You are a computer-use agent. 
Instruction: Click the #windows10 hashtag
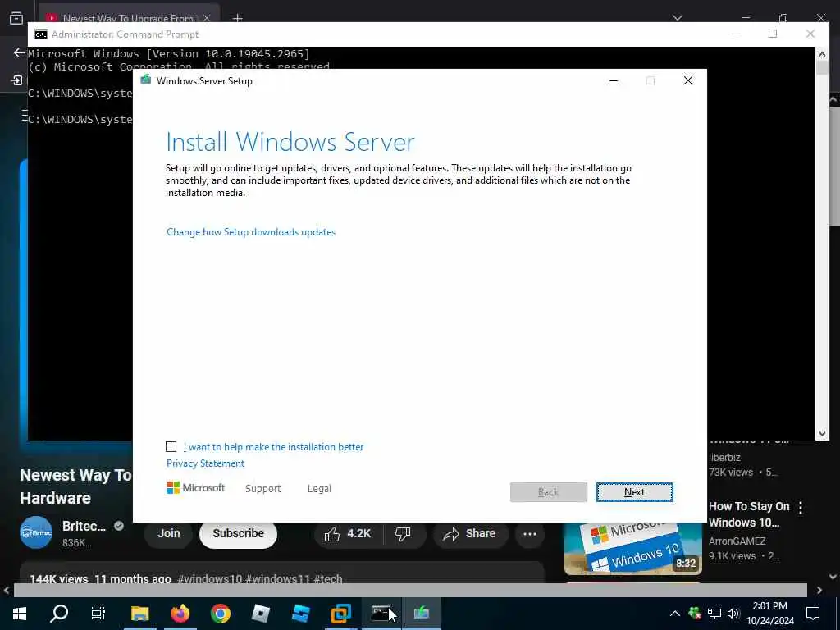(209, 579)
